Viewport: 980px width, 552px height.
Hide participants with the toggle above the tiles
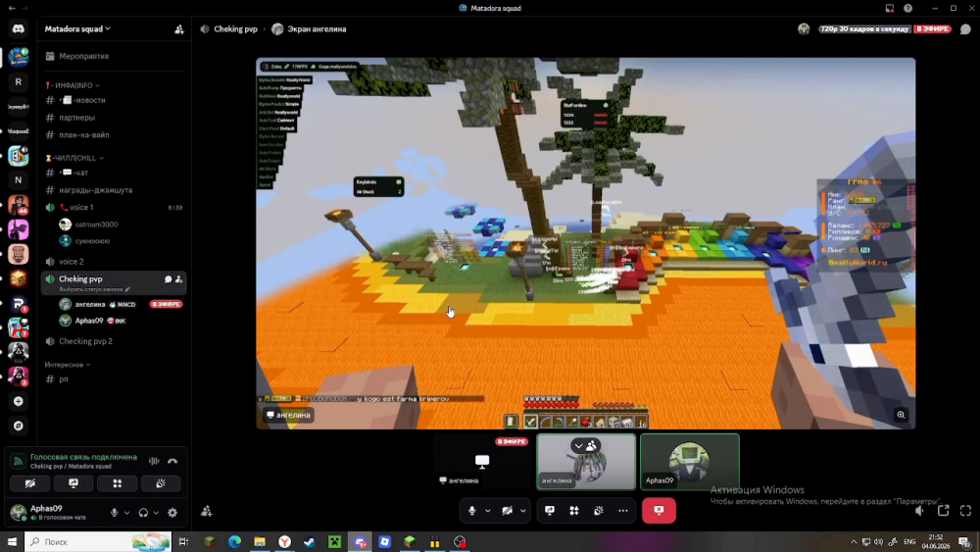[x=586, y=446]
